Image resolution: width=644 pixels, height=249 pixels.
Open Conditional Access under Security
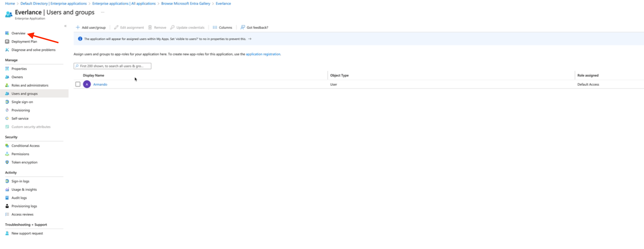click(x=25, y=146)
